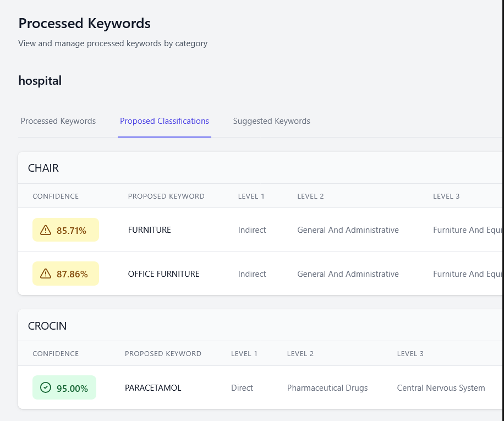This screenshot has height=421, width=504.
Task: Click the 95.00% confidence badge
Action: [x=64, y=388]
